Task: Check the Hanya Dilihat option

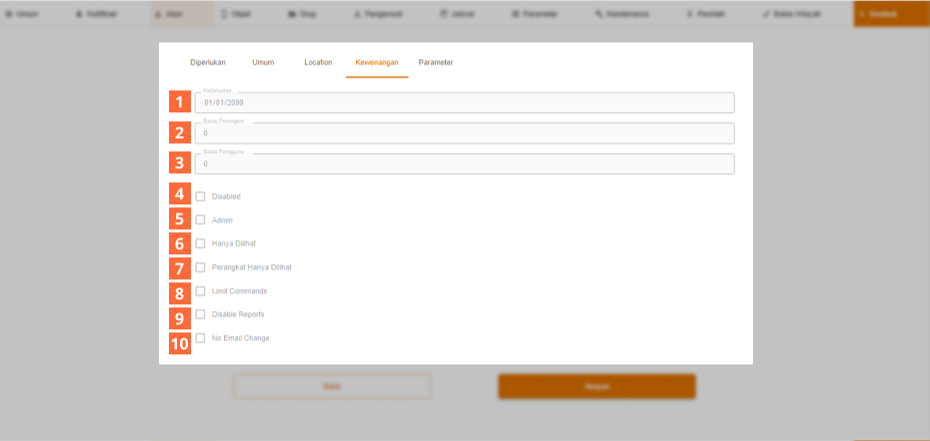Action: click(201, 243)
